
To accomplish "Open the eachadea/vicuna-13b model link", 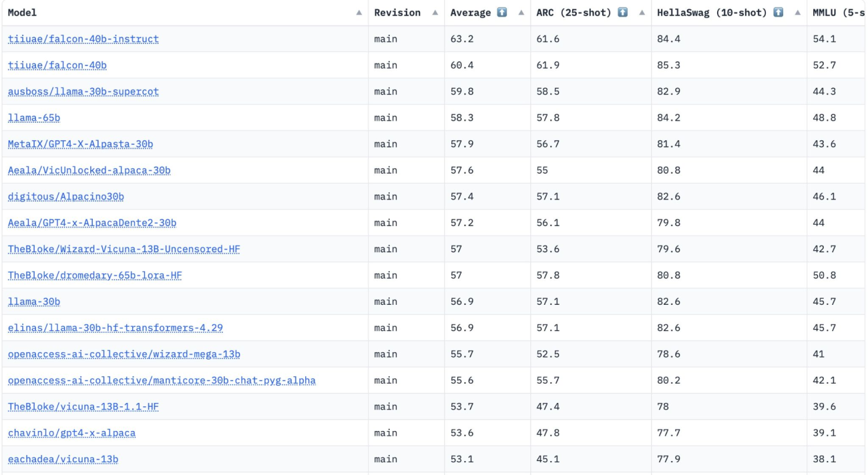I will pos(63,460).
